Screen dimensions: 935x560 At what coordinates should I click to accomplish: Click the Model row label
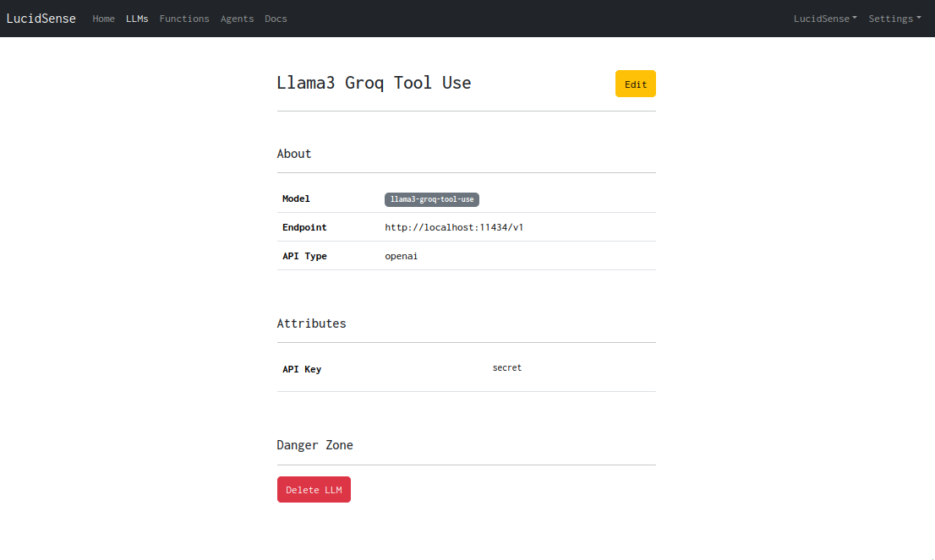pos(296,199)
